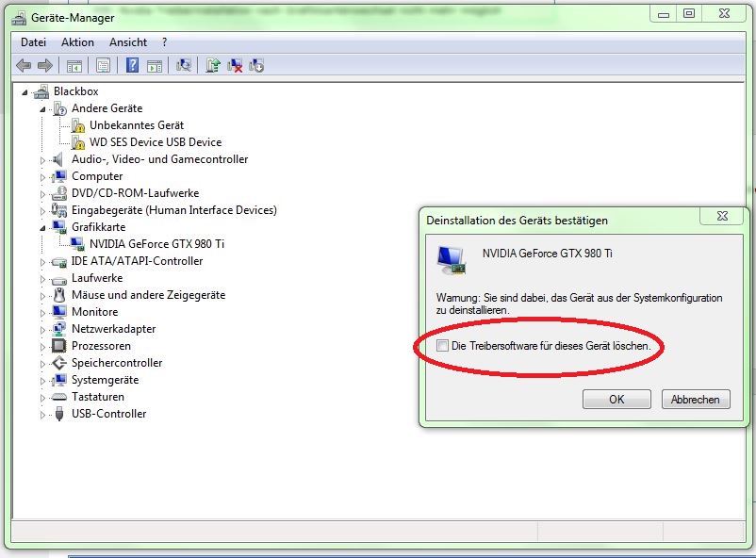The width and height of the screenshot is (756, 558).
Task: Expand the IDE ATA/ATAPI-Controller node
Action: coord(42,262)
